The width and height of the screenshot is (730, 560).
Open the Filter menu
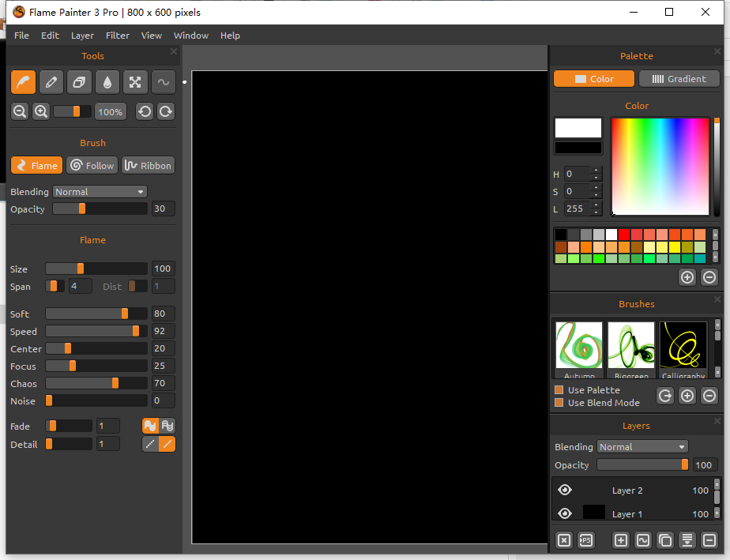pyautogui.click(x=117, y=36)
